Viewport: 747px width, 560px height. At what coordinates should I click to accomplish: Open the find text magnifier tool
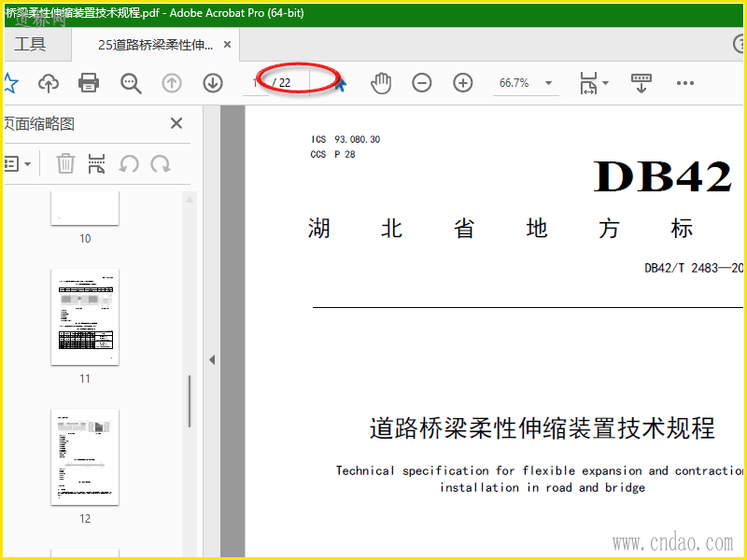[x=131, y=83]
